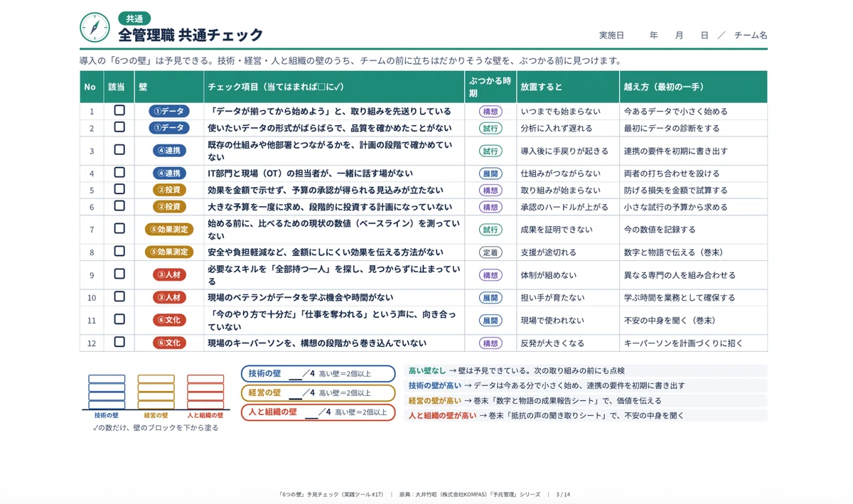Check the box for row 4 IT部門と現場
This screenshot has height=504, width=853.
[x=119, y=173]
